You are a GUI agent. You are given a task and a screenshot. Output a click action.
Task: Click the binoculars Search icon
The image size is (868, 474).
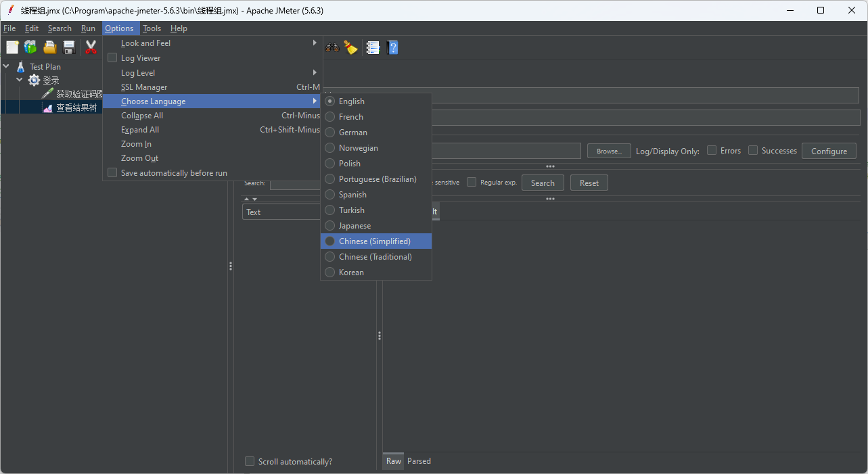pyautogui.click(x=332, y=47)
